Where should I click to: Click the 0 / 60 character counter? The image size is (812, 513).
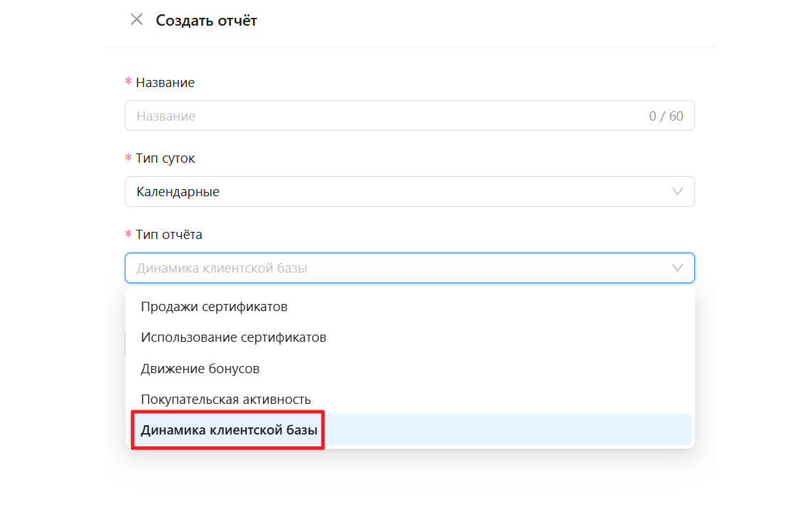point(666,116)
